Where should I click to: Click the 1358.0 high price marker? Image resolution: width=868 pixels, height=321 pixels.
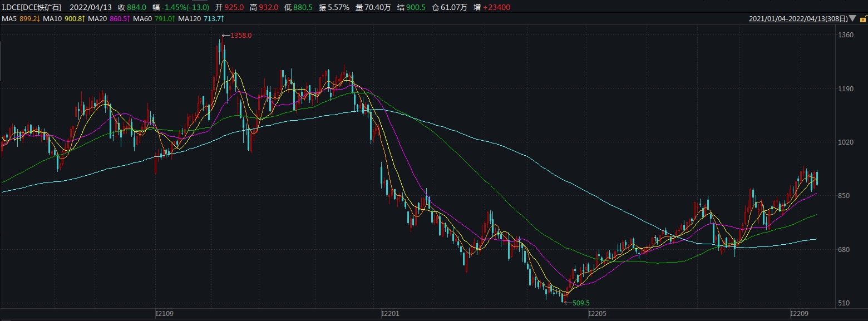[x=241, y=36]
